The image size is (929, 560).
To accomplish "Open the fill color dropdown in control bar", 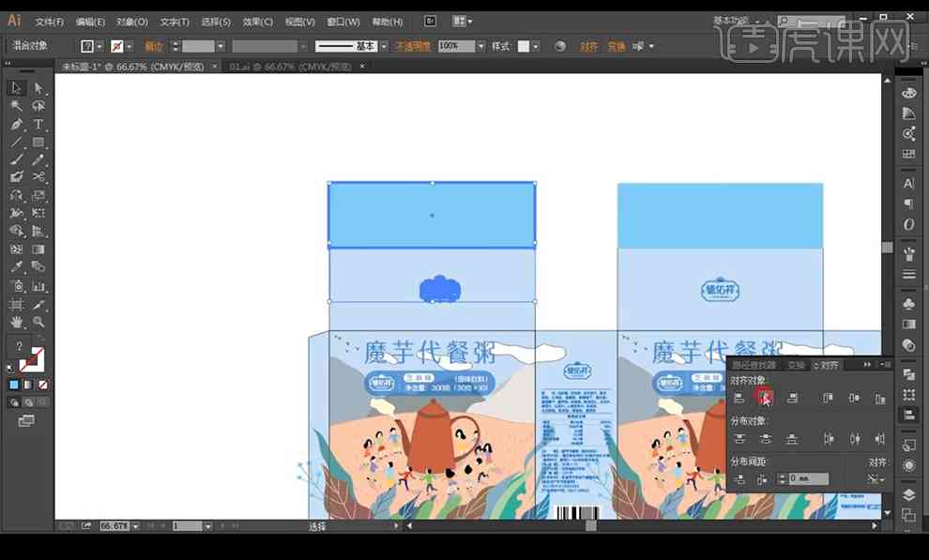I will tap(99, 46).
